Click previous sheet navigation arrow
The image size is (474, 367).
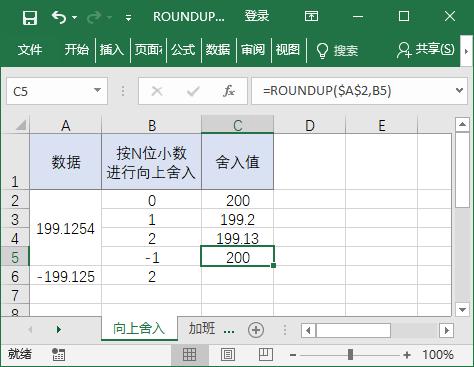click(30, 330)
